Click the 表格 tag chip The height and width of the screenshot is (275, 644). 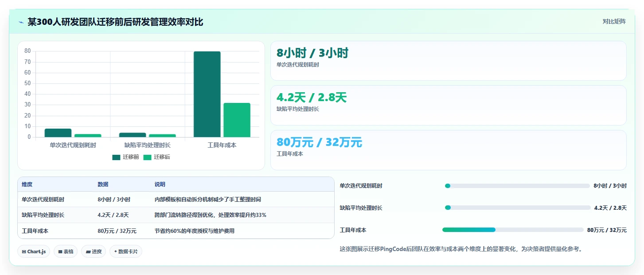(66, 251)
